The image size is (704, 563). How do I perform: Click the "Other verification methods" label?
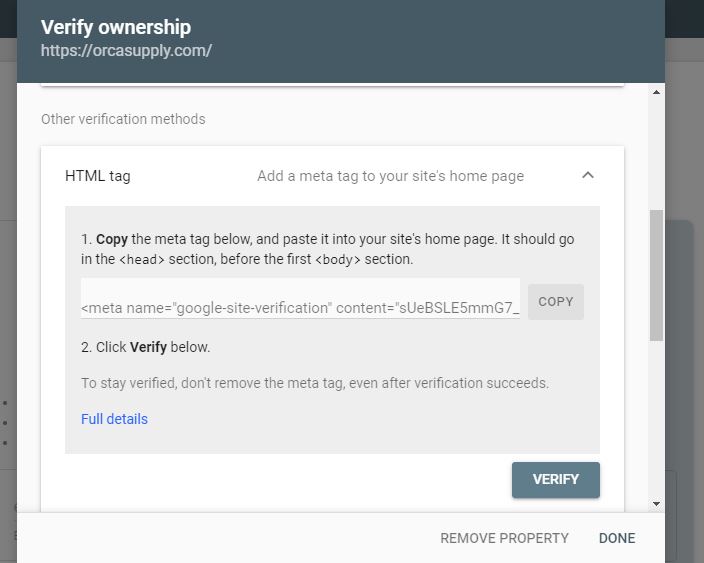pyautogui.click(x=123, y=119)
